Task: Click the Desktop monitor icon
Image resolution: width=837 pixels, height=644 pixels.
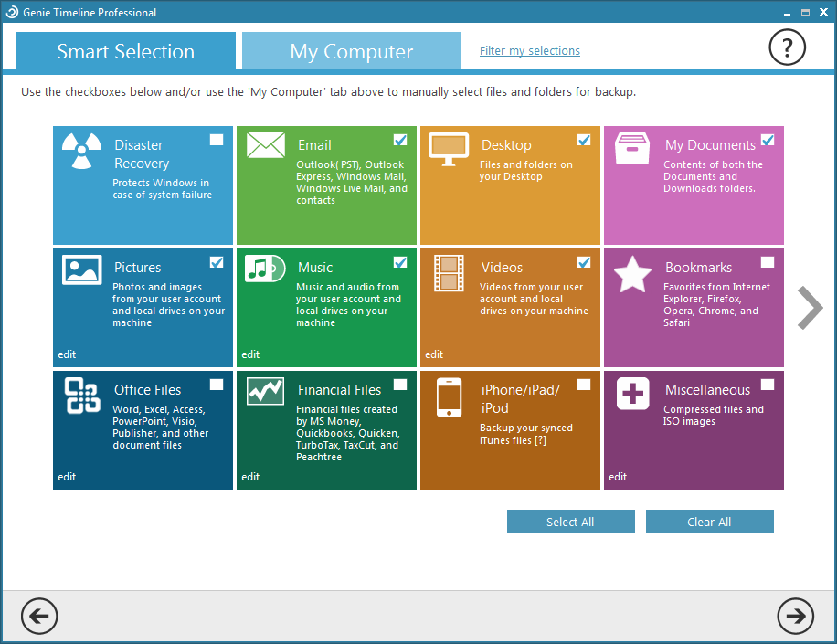Action: 449,149
